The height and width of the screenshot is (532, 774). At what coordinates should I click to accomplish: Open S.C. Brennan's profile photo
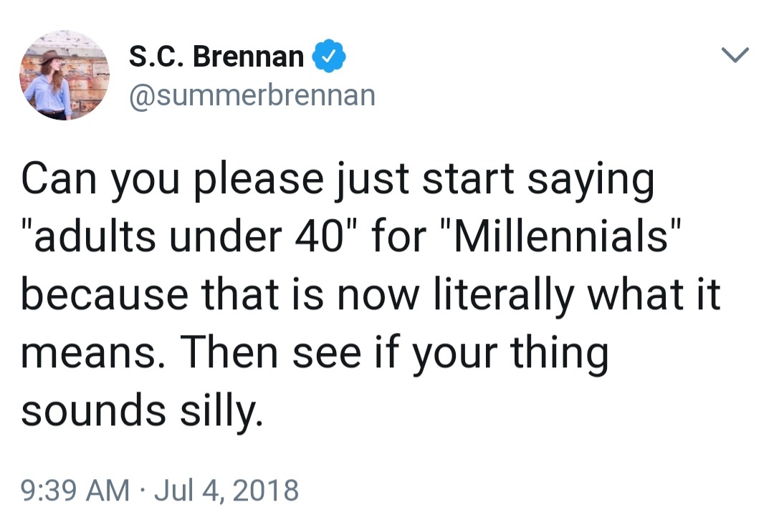[x=64, y=75]
